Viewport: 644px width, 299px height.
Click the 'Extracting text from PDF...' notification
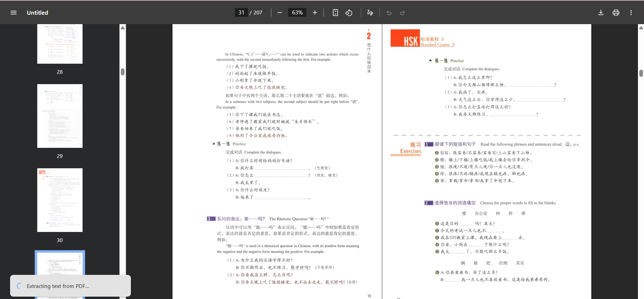pyautogui.click(x=70, y=286)
